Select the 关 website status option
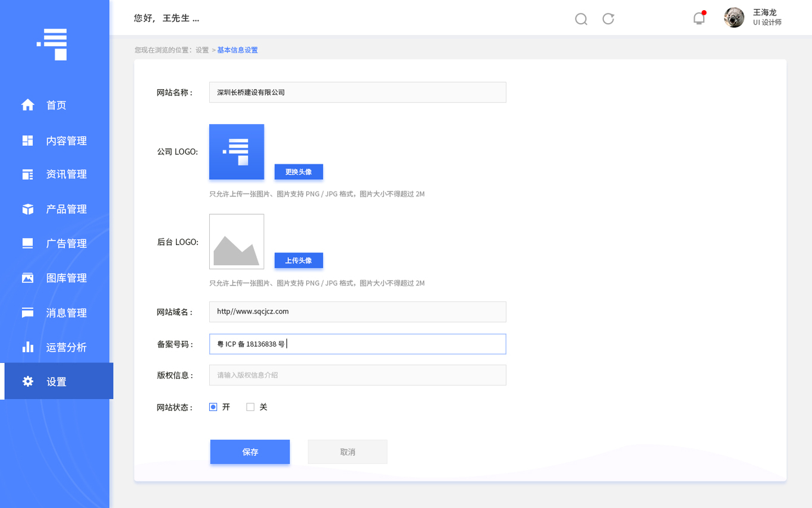The width and height of the screenshot is (812, 508). coord(250,407)
